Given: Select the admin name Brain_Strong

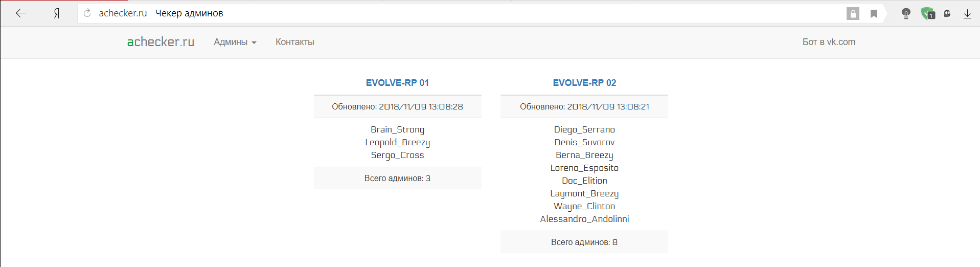Looking at the screenshot, I should coord(398,130).
